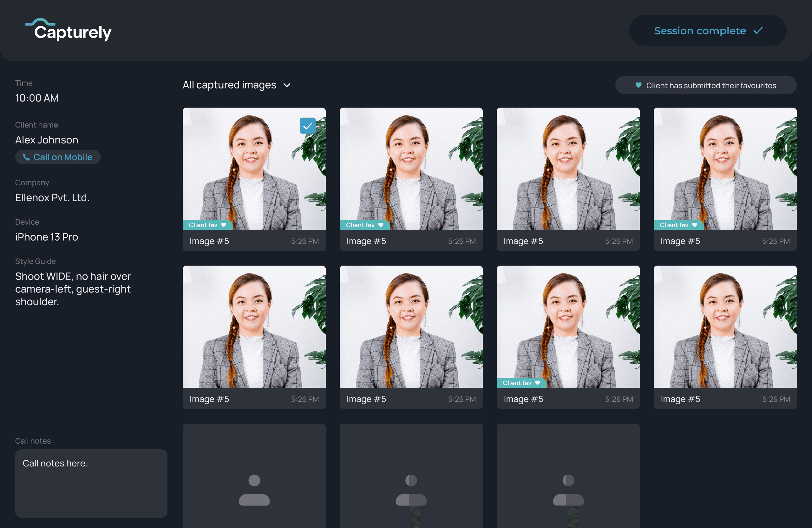This screenshot has width=812, height=528.
Task: Click first empty placeholder person icon
Action: coord(254,490)
